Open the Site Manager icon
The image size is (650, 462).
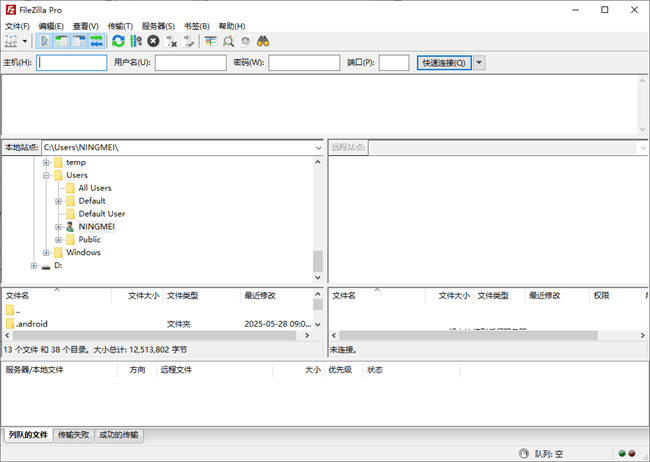11,41
